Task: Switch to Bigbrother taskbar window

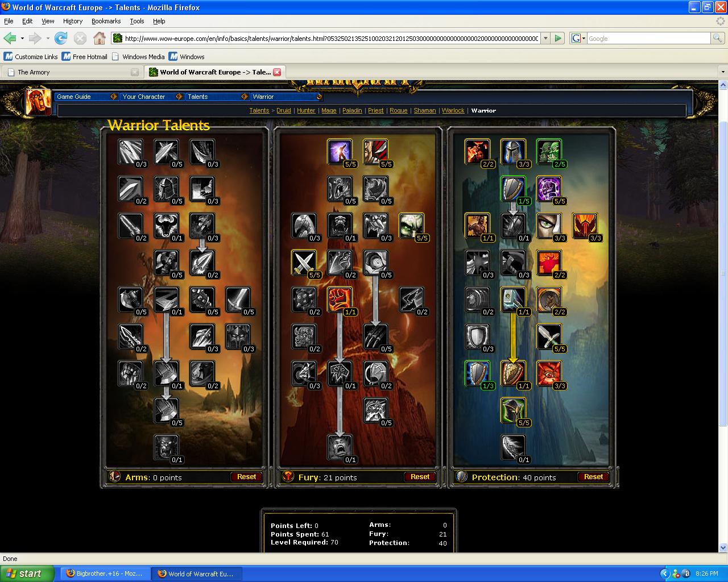Action: tap(105, 573)
